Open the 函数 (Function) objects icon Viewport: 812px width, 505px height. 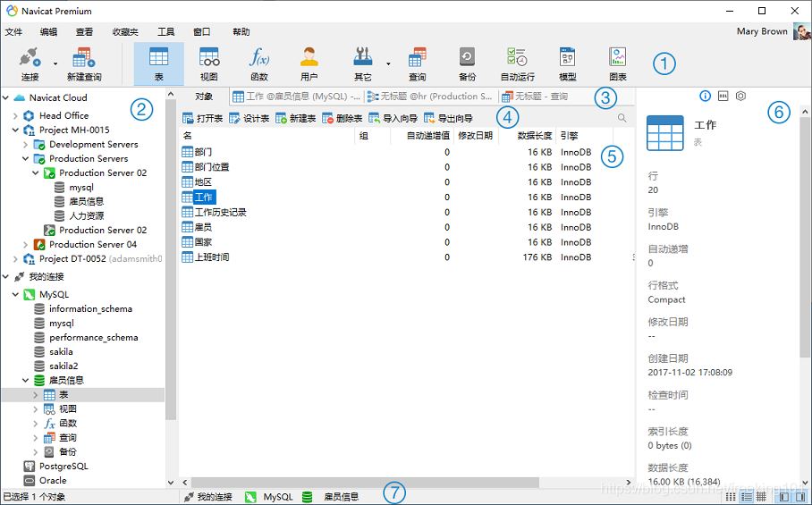[x=258, y=63]
